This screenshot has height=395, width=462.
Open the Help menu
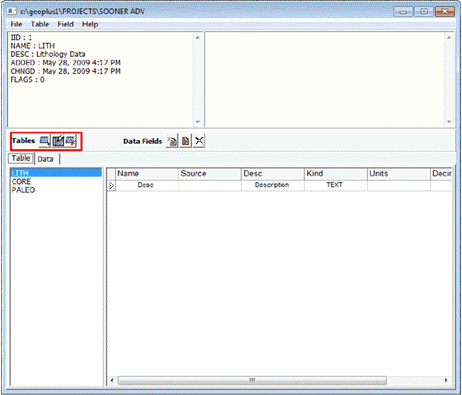pyautogui.click(x=90, y=24)
